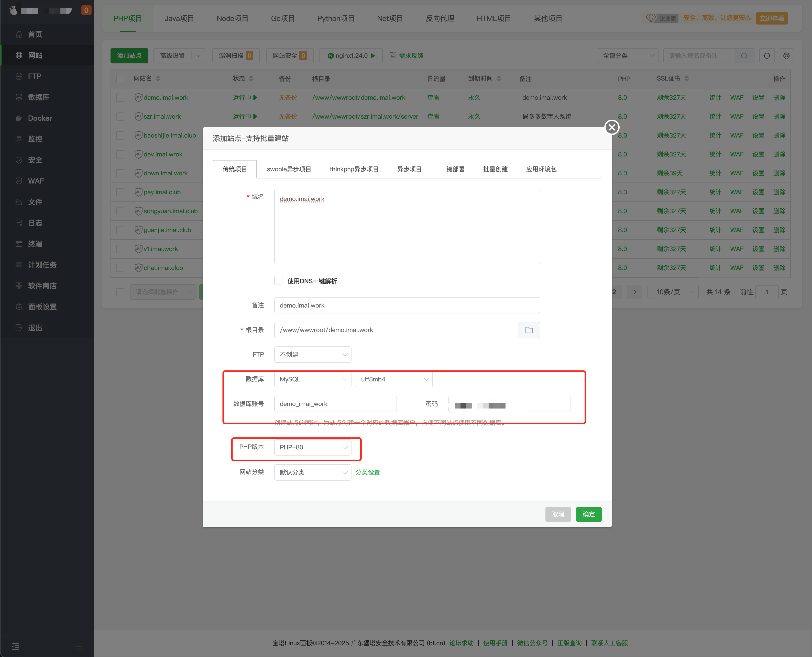This screenshot has width=812, height=657.
Task: Expand the PHP版本 dropdown showing PHP-80
Action: 312,447
